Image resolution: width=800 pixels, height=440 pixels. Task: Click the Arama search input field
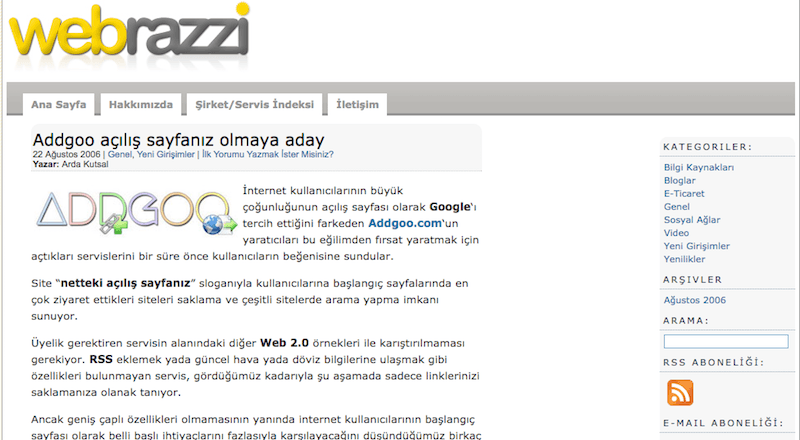(x=726, y=341)
